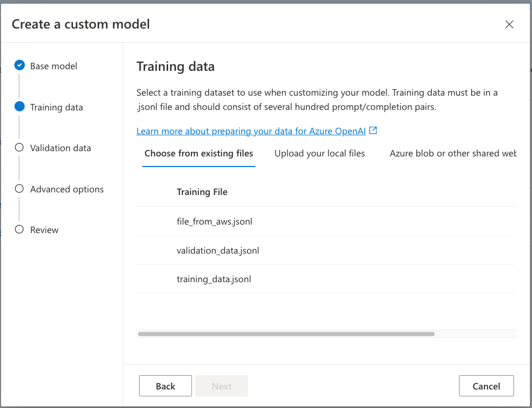Open the Azure blob or other shared web tab
This screenshot has width=532, height=408.
[x=453, y=153]
